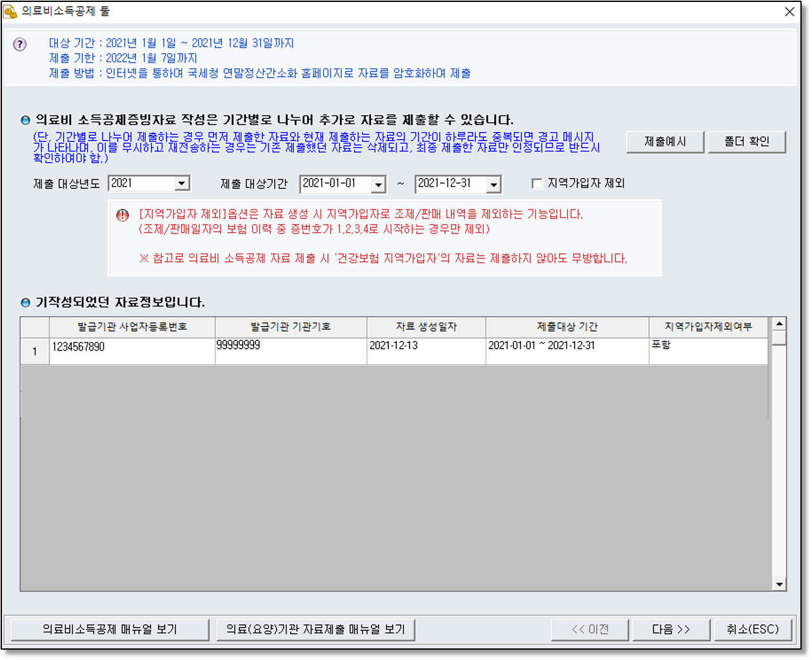Click the help question mark icon

coord(20,44)
